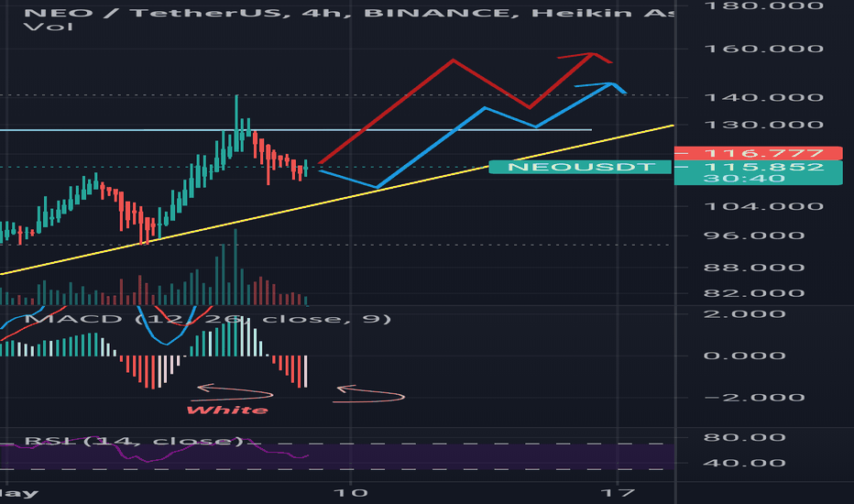Click the MACD 2.000 scale label
Image resolution: width=854 pixels, height=504 pixels.
[744, 313]
